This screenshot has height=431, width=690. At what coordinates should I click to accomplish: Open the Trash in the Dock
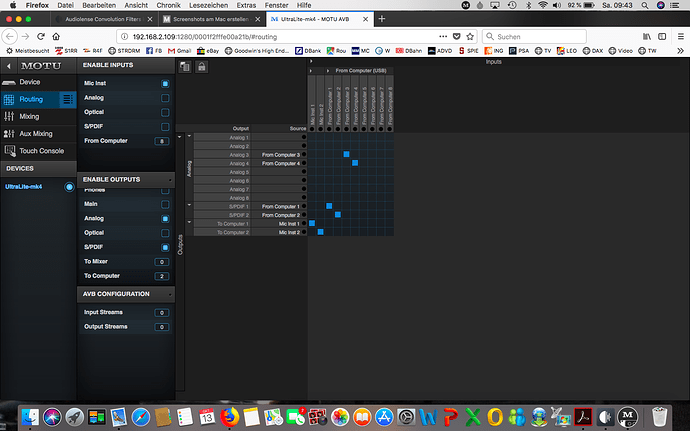(659, 416)
